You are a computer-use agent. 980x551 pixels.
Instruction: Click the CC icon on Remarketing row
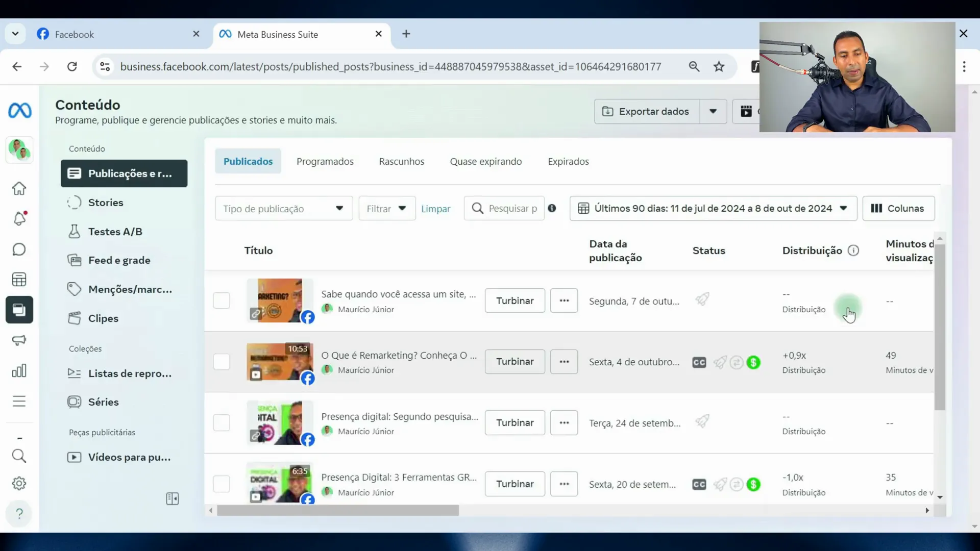[699, 362]
